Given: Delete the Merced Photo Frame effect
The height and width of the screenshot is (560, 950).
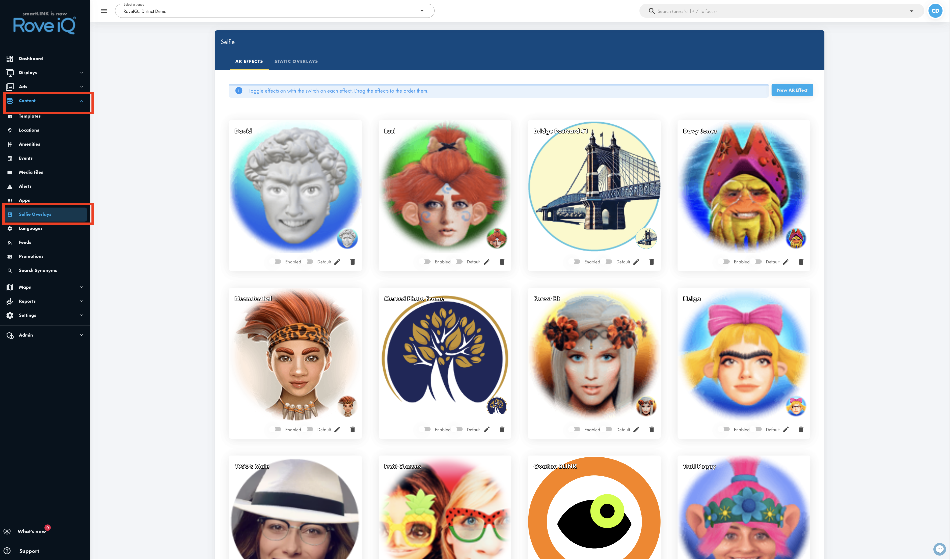Looking at the screenshot, I should 502,429.
